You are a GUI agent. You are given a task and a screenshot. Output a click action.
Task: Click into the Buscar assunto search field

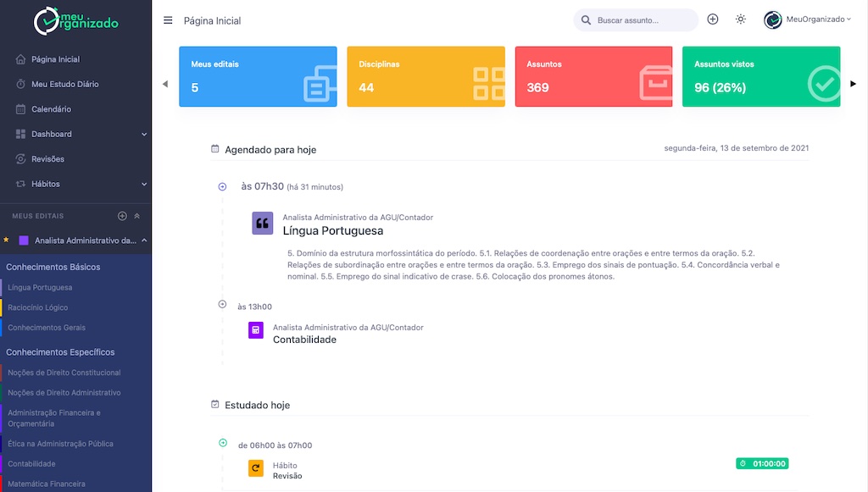coord(636,20)
